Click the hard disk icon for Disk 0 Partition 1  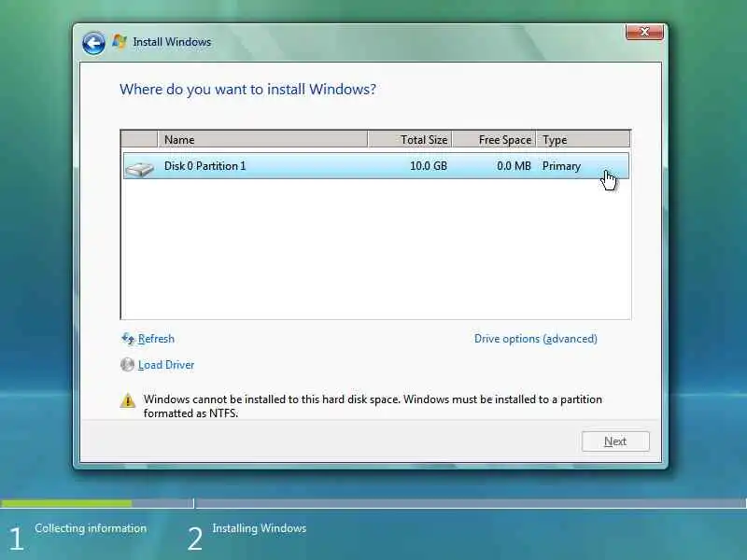point(139,169)
